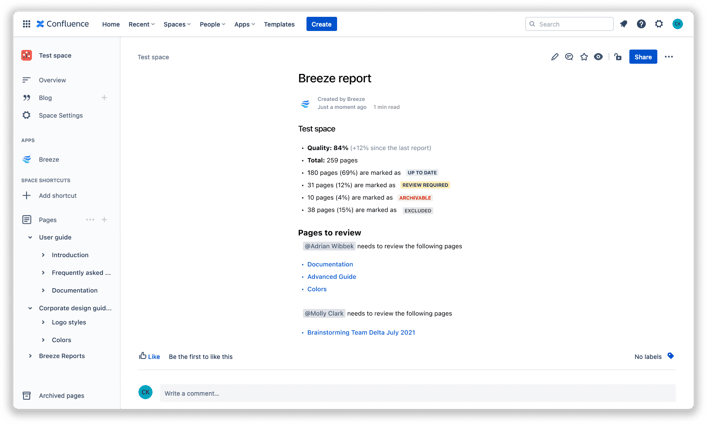The image size is (707, 424).
Task: Open the Recent dropdown menu
Action: point(142,24)
